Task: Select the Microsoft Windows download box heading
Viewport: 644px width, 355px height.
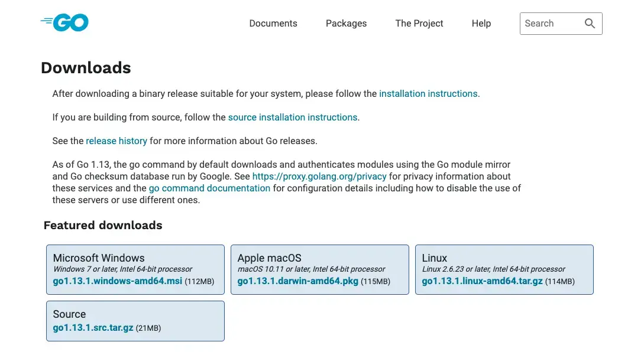Action: (x=99, y=258)
